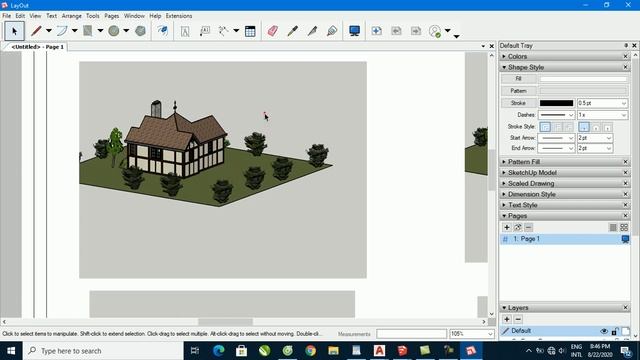This screenshot has width=640, height=360.
Task: Select the arrow Select tool
Action: coord(15,31)
